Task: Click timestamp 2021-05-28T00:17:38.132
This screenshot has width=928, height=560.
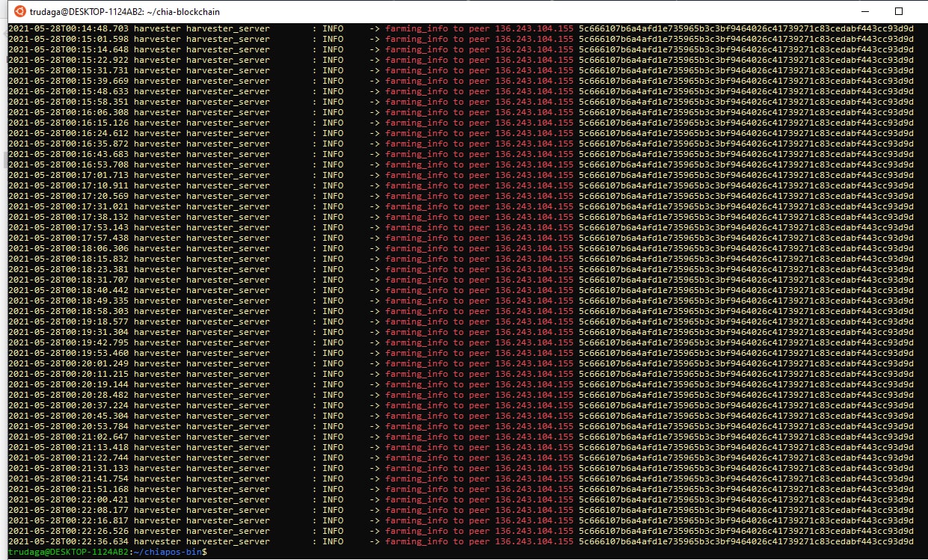Action: pos(68,217)
